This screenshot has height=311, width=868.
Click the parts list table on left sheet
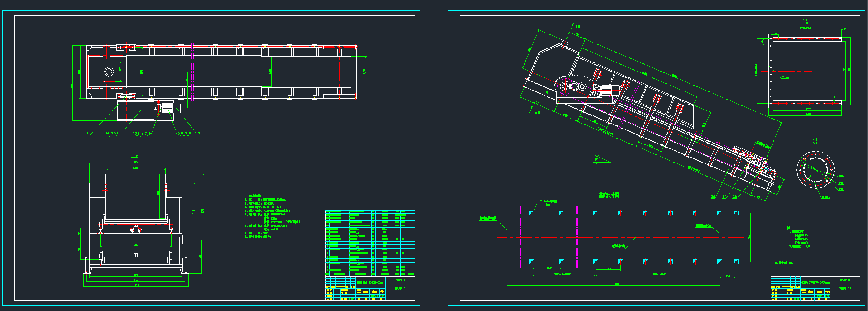coord(370,242)
